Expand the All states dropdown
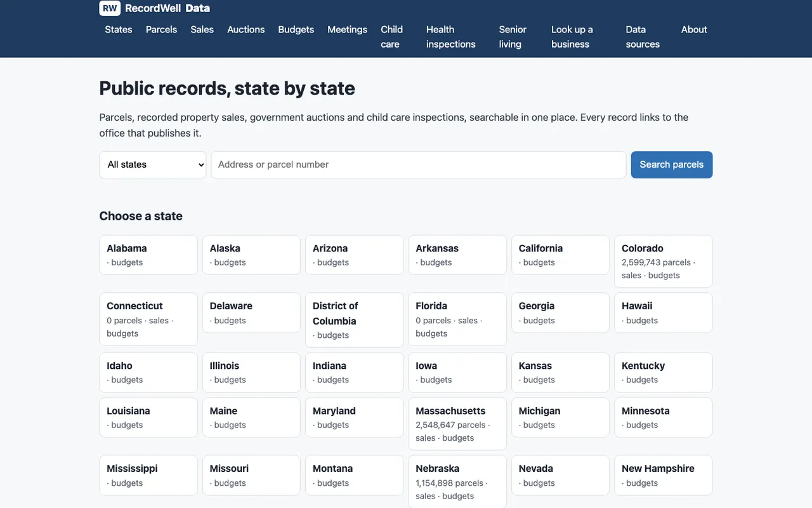 tap(153, 164)
